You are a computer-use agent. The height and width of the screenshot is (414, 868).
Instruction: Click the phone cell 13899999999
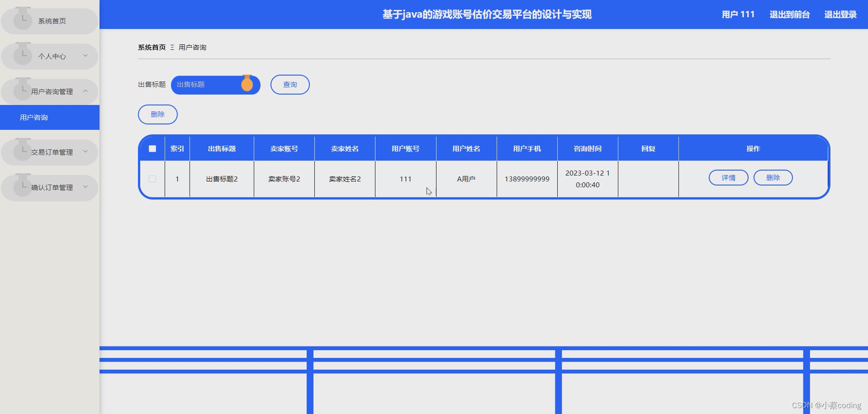tap(527, 179)
